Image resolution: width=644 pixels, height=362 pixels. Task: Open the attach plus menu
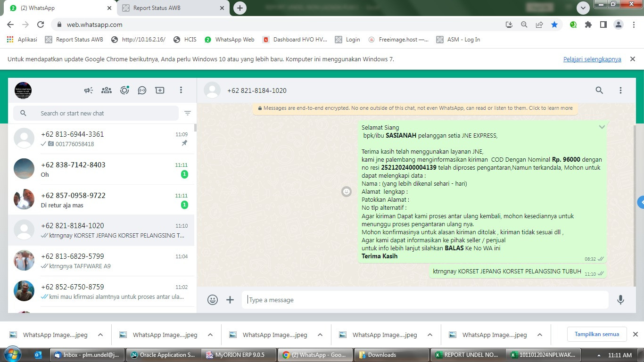pyautogui.click(x=230, y=300)
